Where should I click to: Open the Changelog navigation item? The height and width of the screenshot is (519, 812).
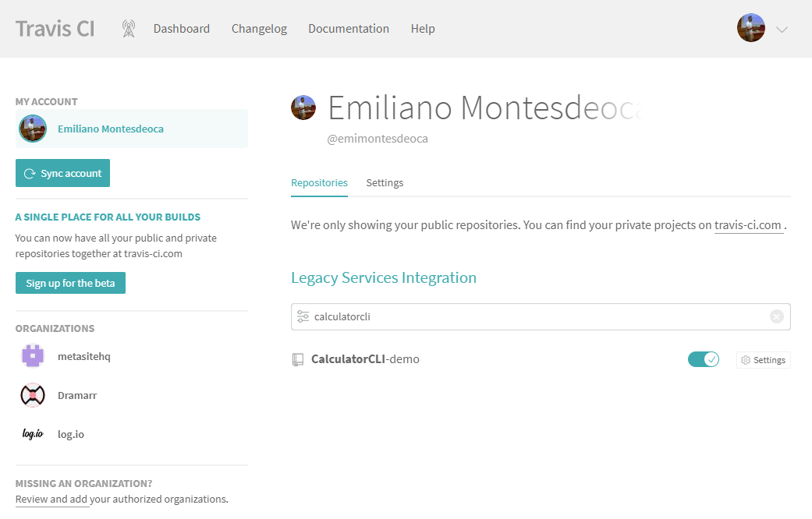tap(259, 29)
